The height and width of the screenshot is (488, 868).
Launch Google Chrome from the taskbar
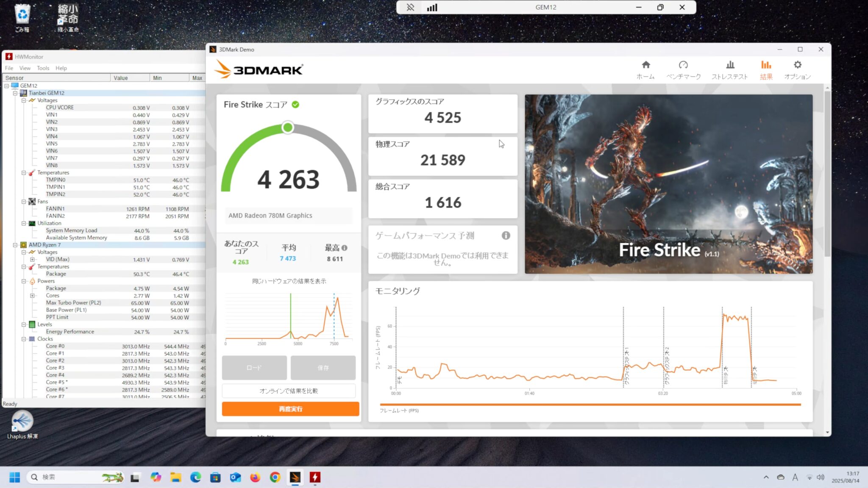click(x=275, y=477)
